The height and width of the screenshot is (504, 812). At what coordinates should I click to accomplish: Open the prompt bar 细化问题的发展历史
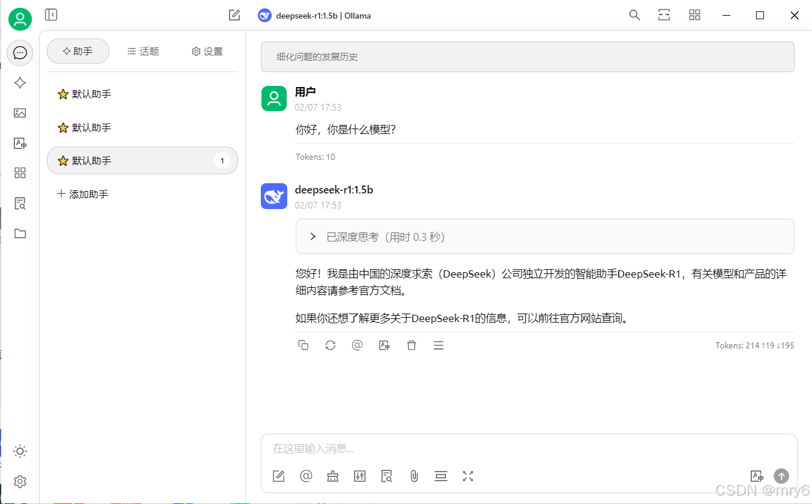coord(528,56)
